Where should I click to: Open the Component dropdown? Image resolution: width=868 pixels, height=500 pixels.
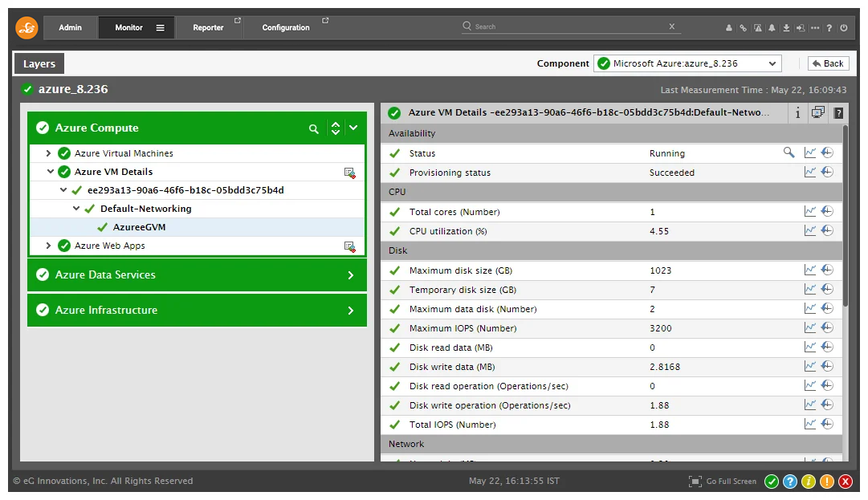[x=687, y=63]
